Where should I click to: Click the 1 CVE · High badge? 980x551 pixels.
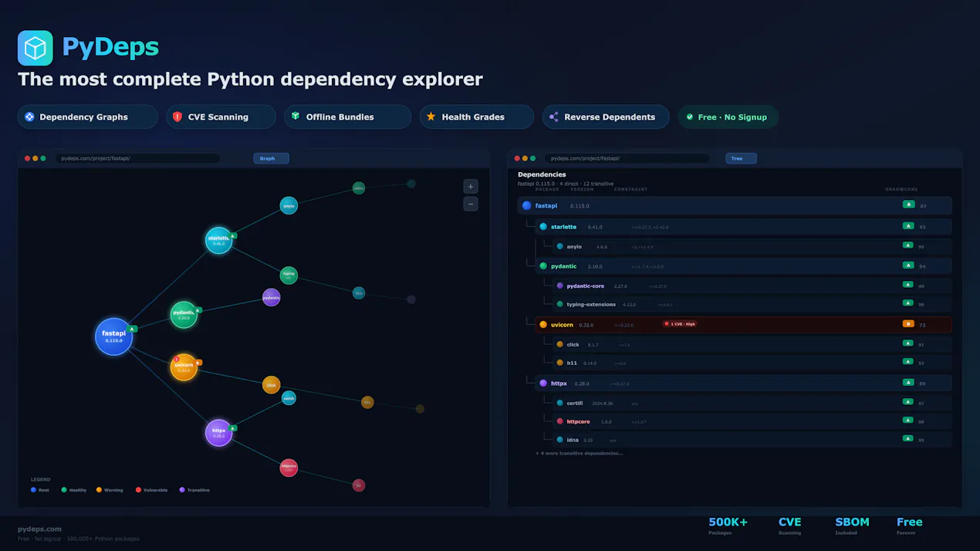[x=680, y=324]
